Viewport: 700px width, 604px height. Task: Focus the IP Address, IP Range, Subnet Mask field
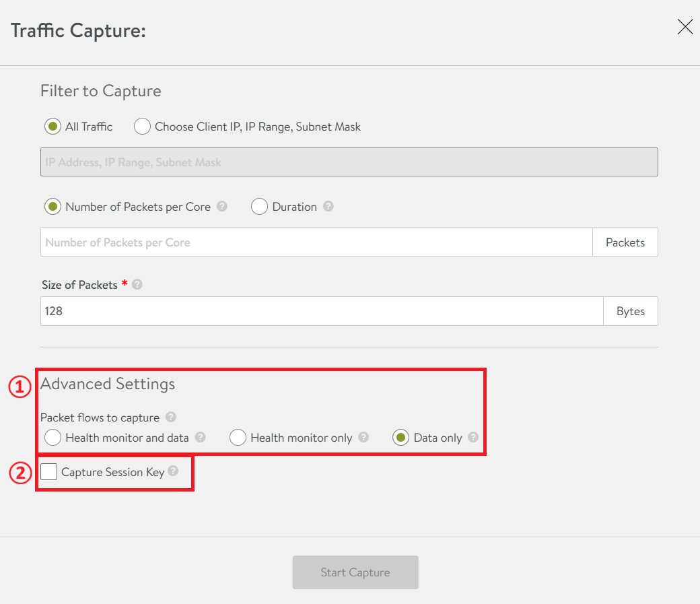tap(349, 162)
